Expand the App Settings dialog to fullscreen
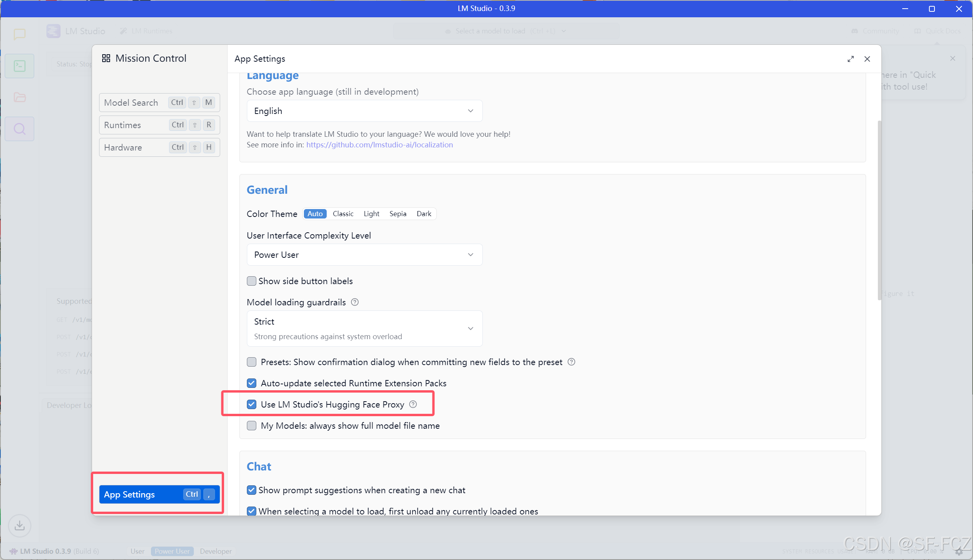The image size is (973, 560). (x=850, y=59)
